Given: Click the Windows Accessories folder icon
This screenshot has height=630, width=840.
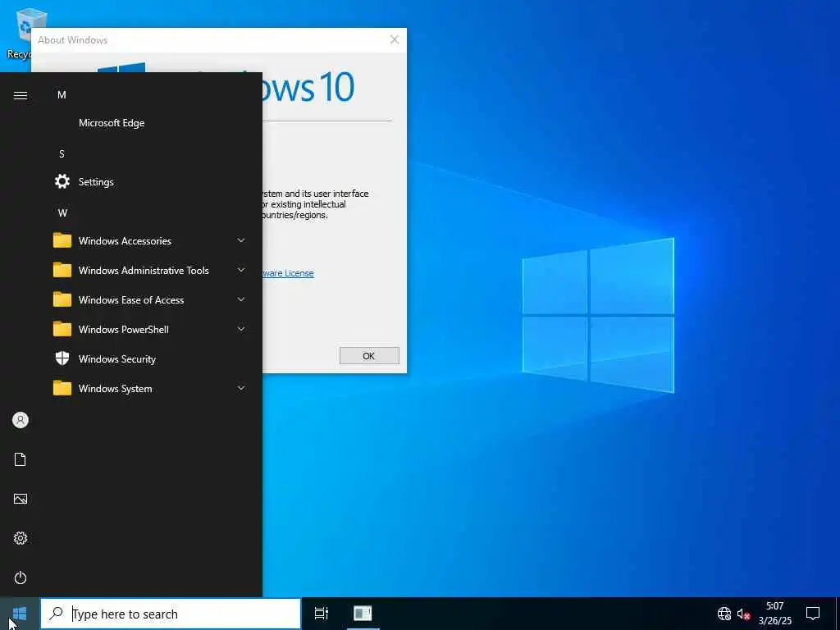Looking at the screenshot, I should click(62, 240).
